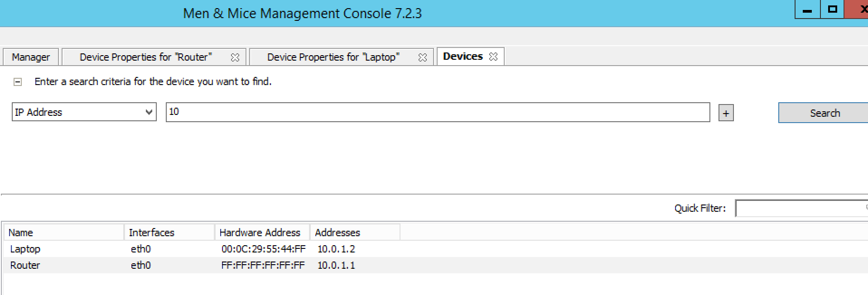Screen dimensions: 868x295
Task: Select the Router device row
Action: click(25, 265)
